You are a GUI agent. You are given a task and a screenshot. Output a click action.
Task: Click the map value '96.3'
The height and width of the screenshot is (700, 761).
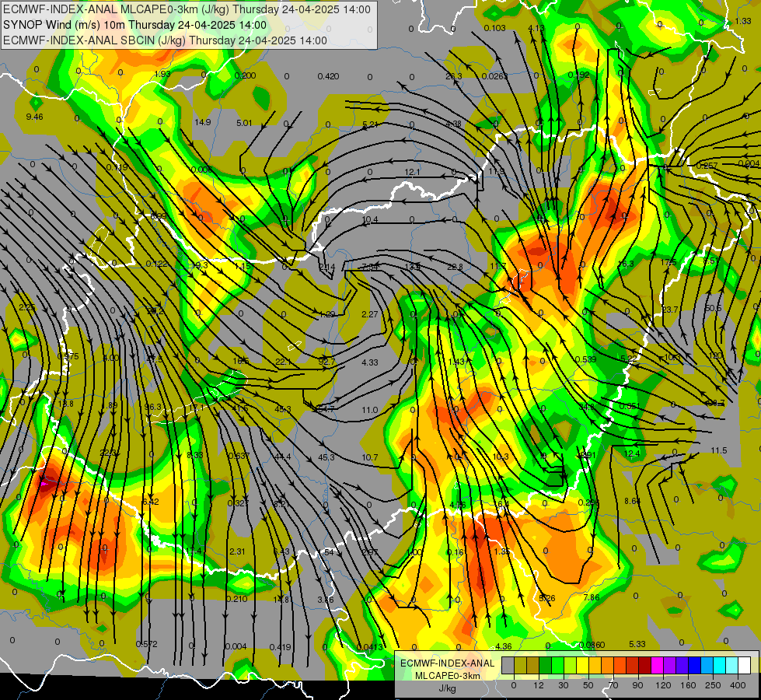(153, 407)
